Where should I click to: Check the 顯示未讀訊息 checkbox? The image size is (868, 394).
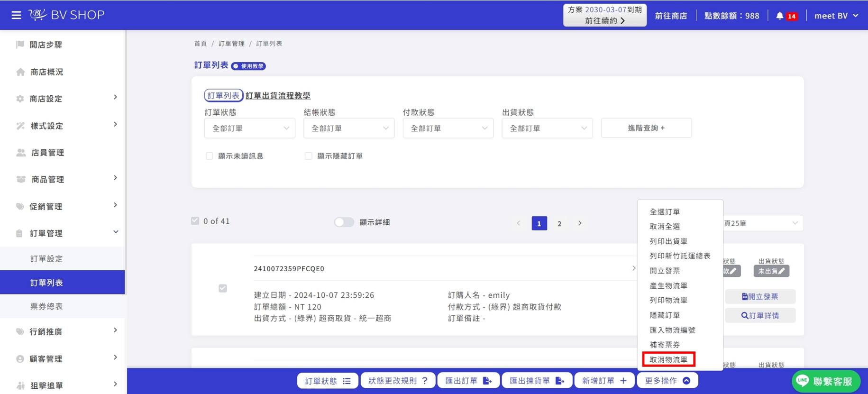[209, 156]
